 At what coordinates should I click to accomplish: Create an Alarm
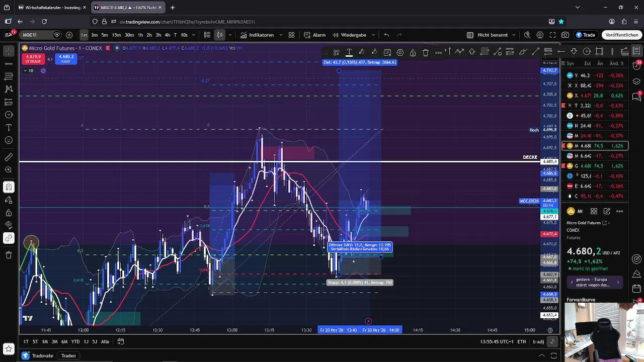(x=315, y=35)
